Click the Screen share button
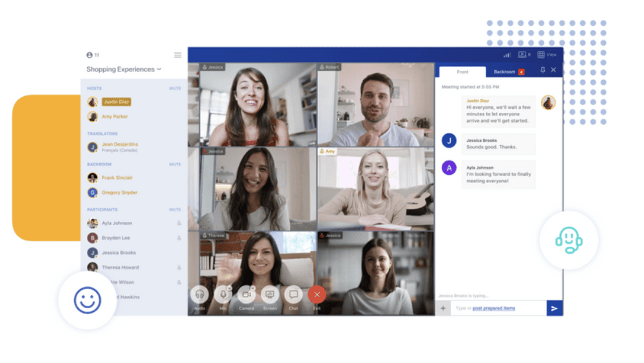The height and width of the screenshot is (363, 644). 270,295
